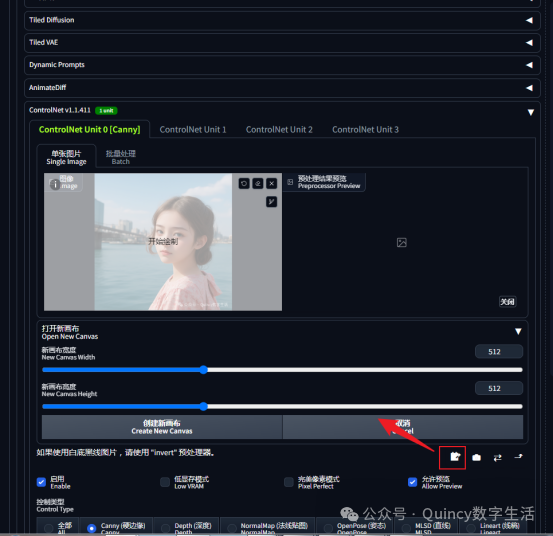Open the Batch tab
553x536 pixels.
pyautogui.click(x=121, y=157)
